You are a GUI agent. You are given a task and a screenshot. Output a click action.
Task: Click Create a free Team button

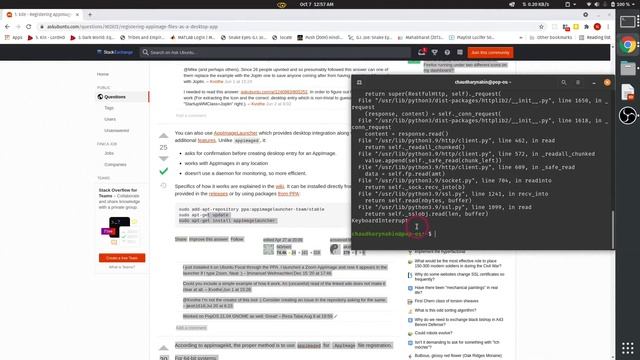click(122, 258)
